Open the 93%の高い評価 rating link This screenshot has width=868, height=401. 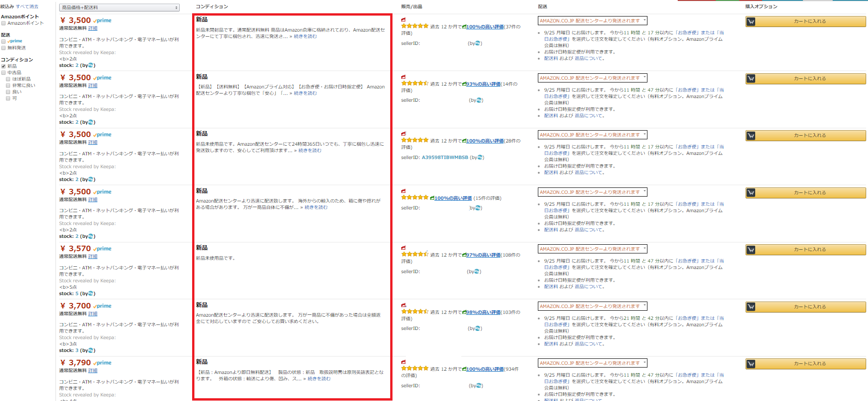(x=483, y=84)
